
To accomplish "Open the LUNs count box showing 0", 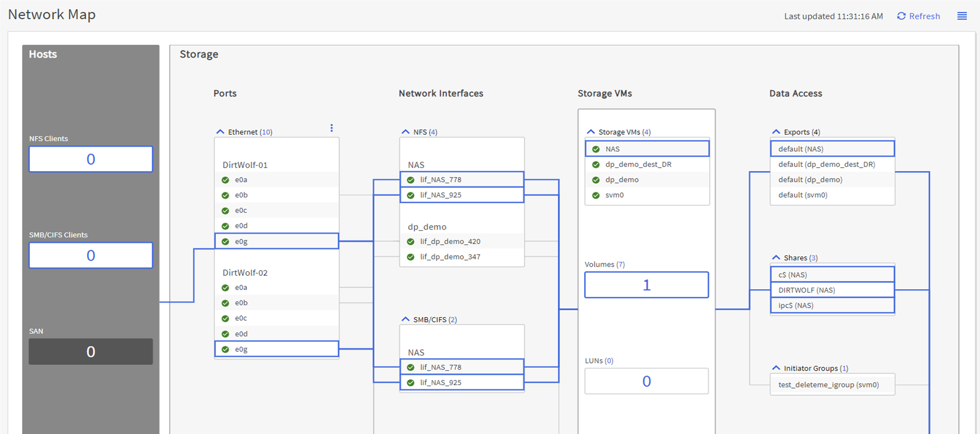I will pos(646,381).
